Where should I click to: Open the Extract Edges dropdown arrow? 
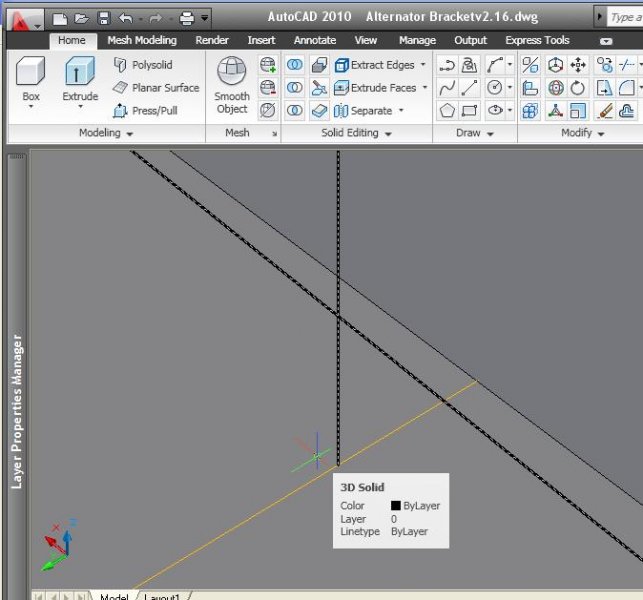(423, 64)
